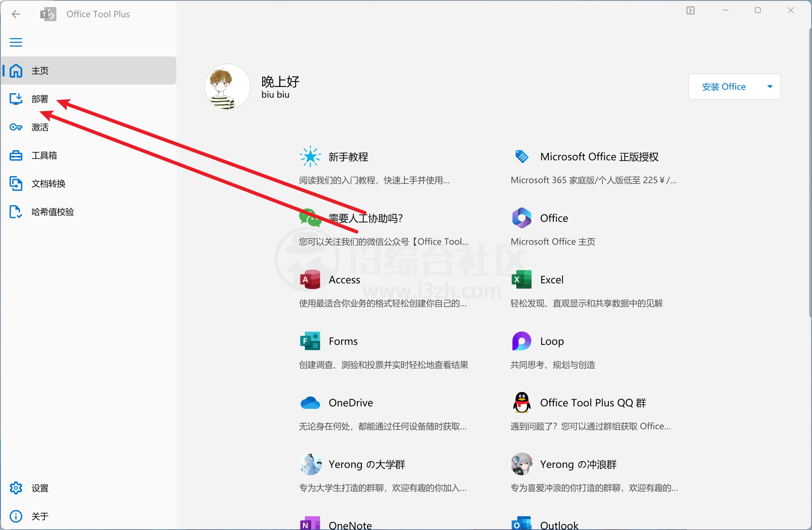
Task: Click the 工具箱 toolbox icon
Action: 16,155
